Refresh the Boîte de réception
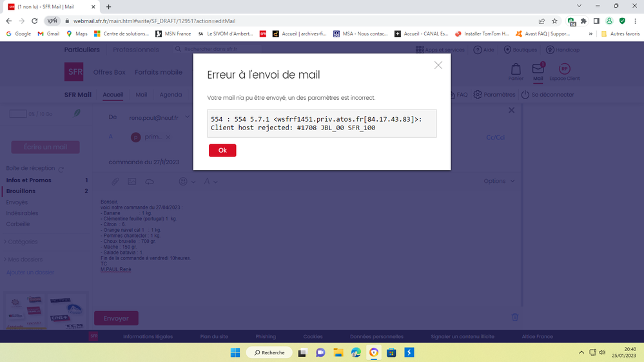This screenshot has height=362, width=644. [x=61, y=169]
